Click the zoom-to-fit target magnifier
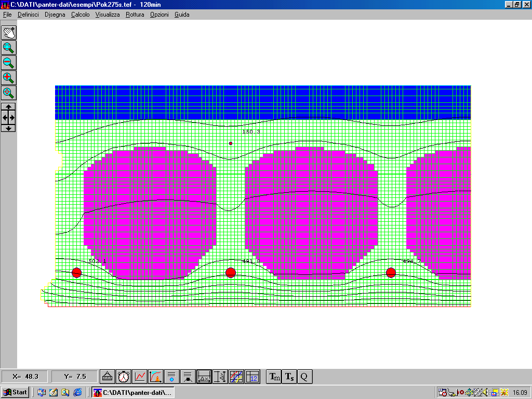Image resolution: width=532 pixels, height=399 pixels. tap(9, 93)
